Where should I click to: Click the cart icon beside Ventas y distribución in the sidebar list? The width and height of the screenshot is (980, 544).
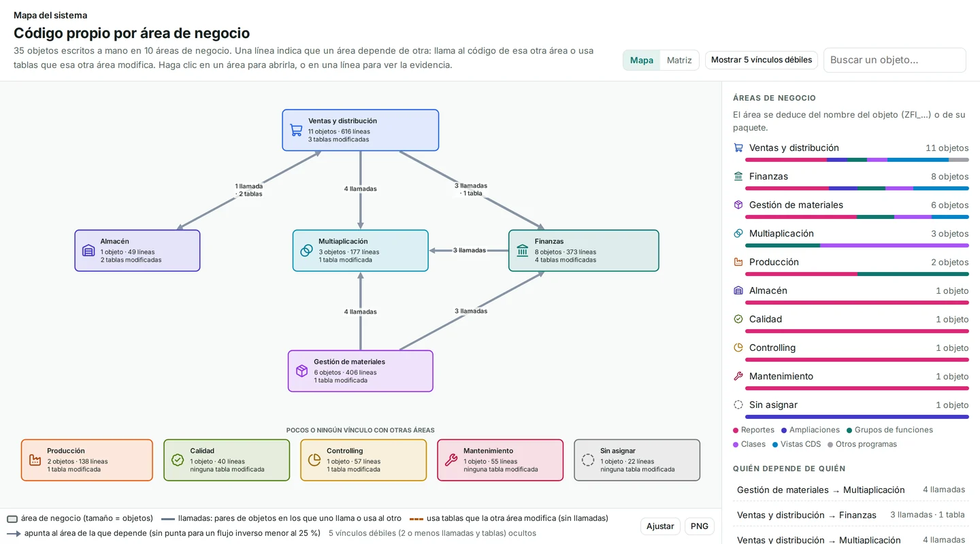(738, 148)
